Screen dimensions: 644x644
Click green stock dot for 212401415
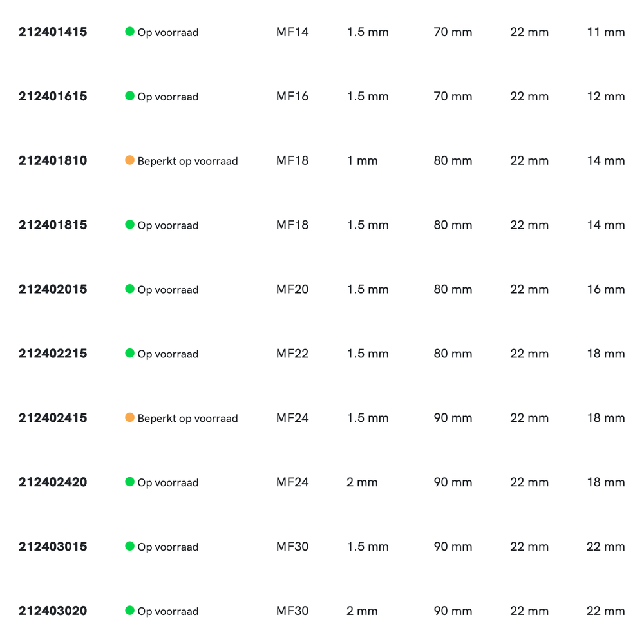(x=129, y=32)
